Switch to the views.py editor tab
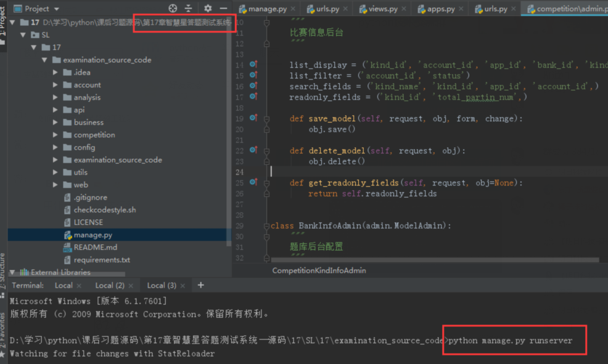Viewport: 608px width, 364px height. coord(382,9)
